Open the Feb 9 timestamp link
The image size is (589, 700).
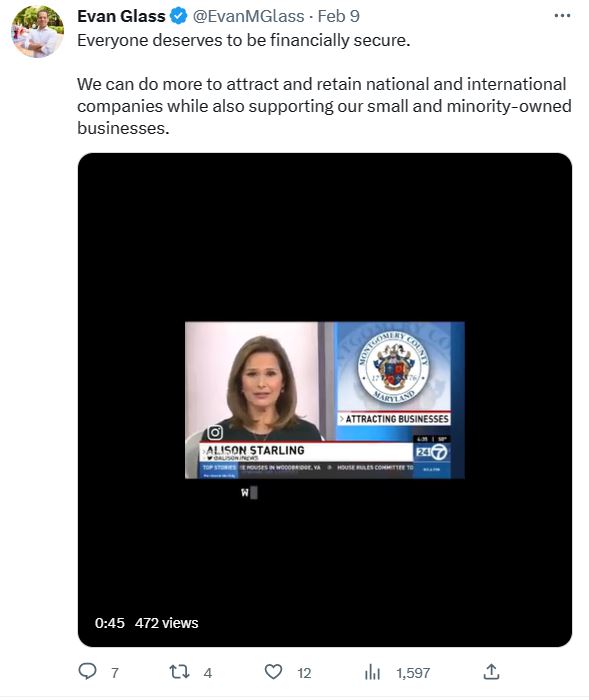tap(338, 16)
